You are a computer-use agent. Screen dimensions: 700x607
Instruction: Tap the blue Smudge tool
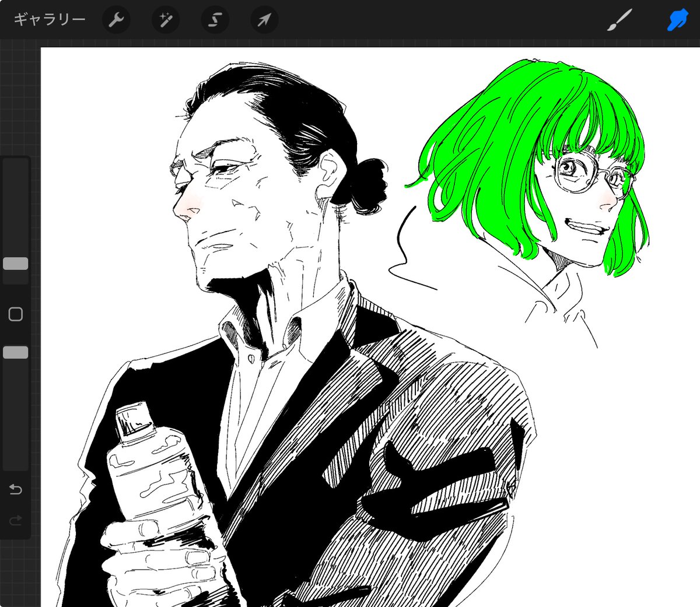tap(677, 20)
